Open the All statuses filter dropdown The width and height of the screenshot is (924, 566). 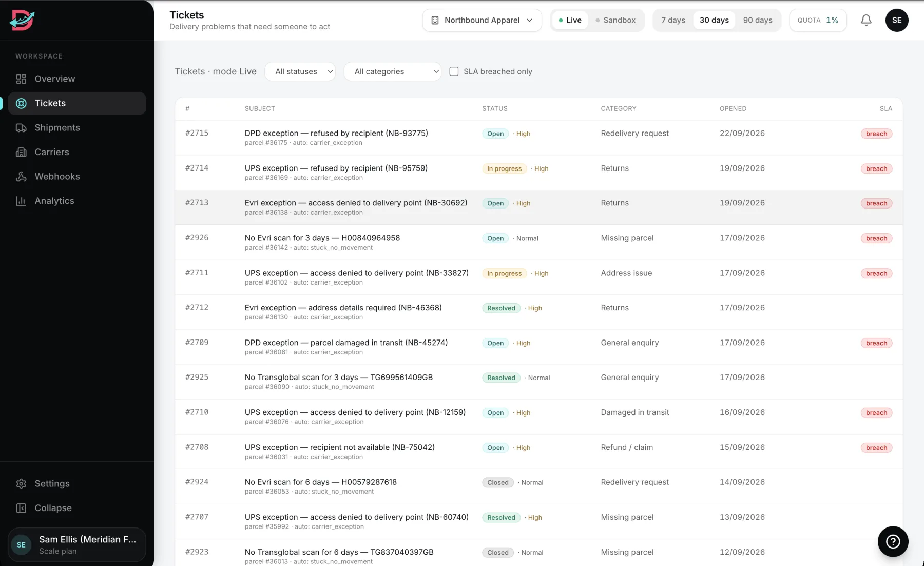click(300, 71)
